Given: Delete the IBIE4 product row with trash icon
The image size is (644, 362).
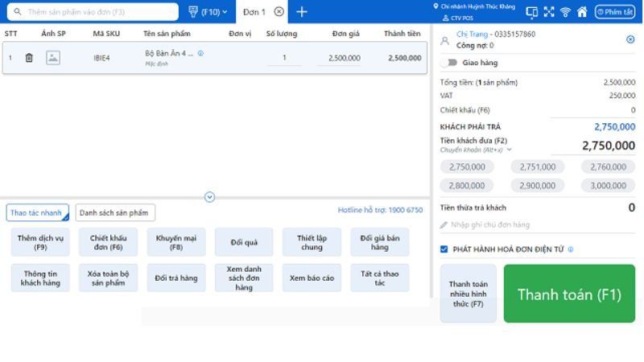Looking at the screenshot, I should point(29,58).
